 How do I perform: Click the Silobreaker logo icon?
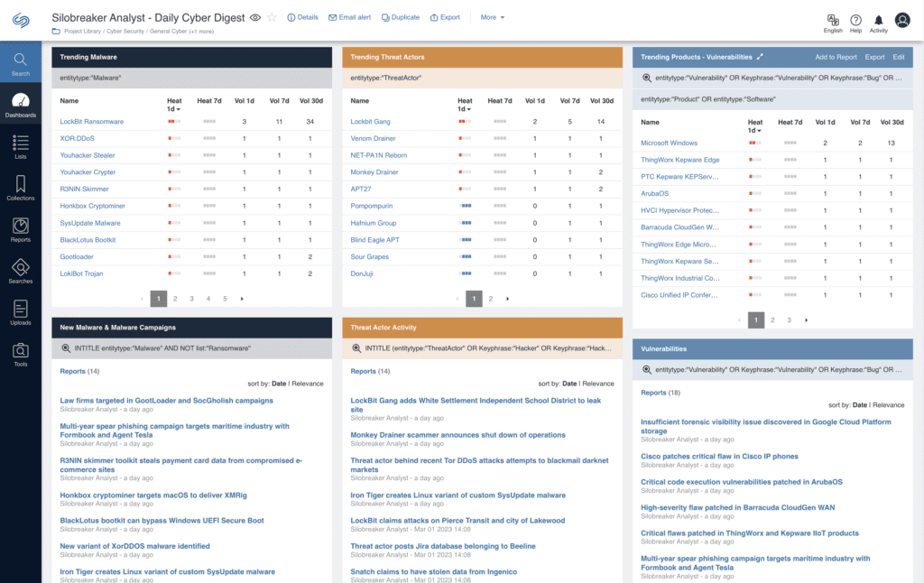21,21
